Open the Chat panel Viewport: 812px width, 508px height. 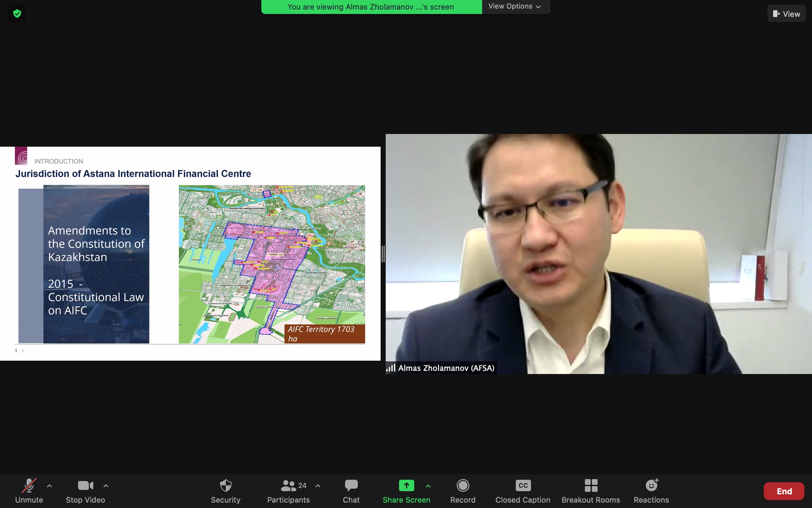pyautogui.click(x=351, y=491)
